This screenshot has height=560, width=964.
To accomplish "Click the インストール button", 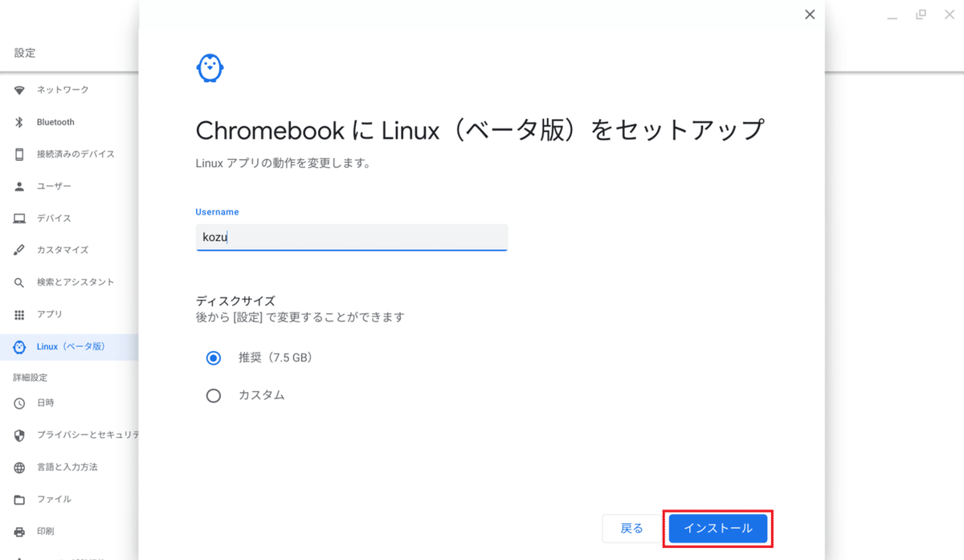I will [x=717, y=529].
